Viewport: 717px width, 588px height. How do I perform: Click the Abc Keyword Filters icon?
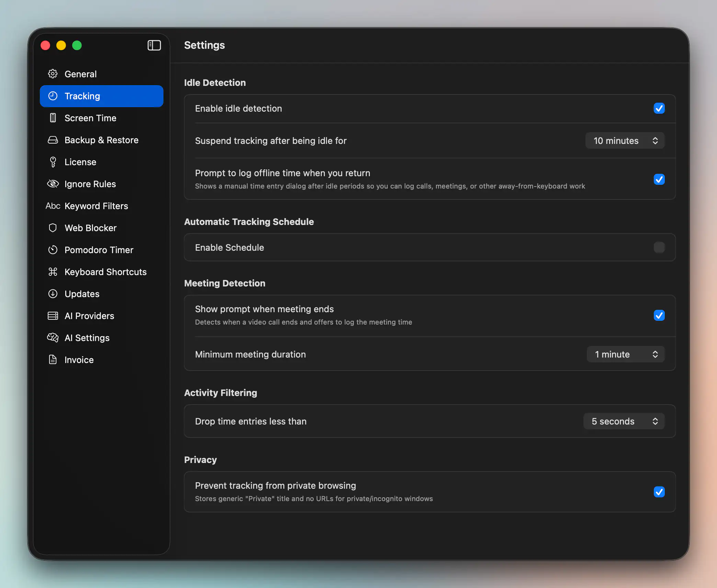[53, 206]
